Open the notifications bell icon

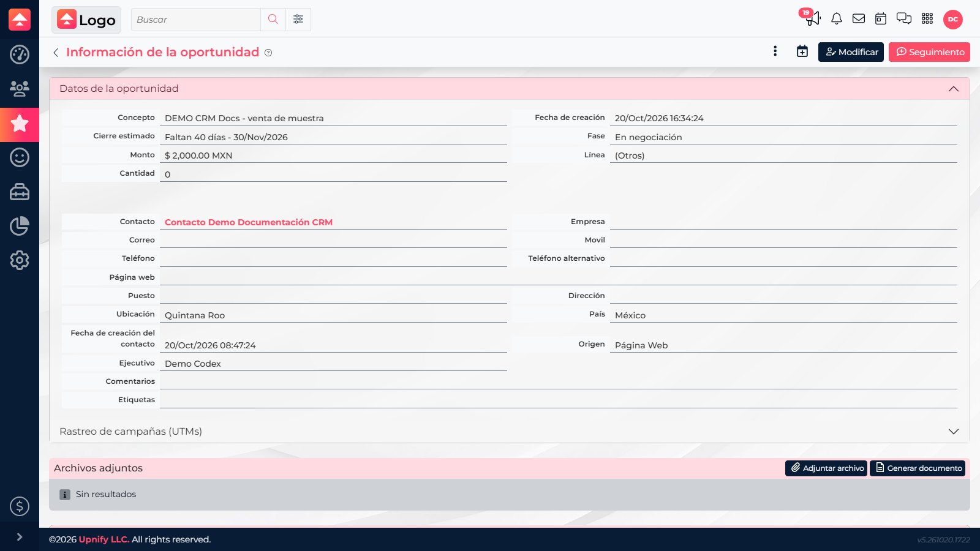pyautogui.click(x=837, y=19)
